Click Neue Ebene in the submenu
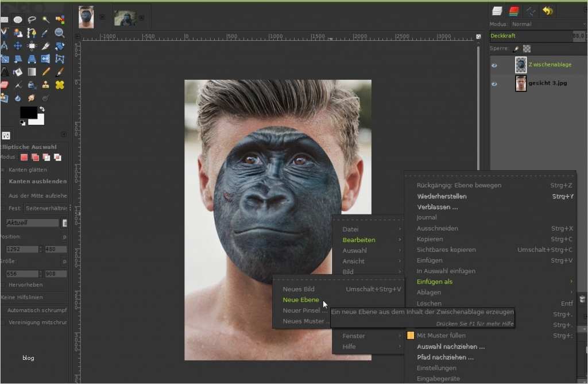The height and width of the screenshot is (384, 588). pos(300,299)
